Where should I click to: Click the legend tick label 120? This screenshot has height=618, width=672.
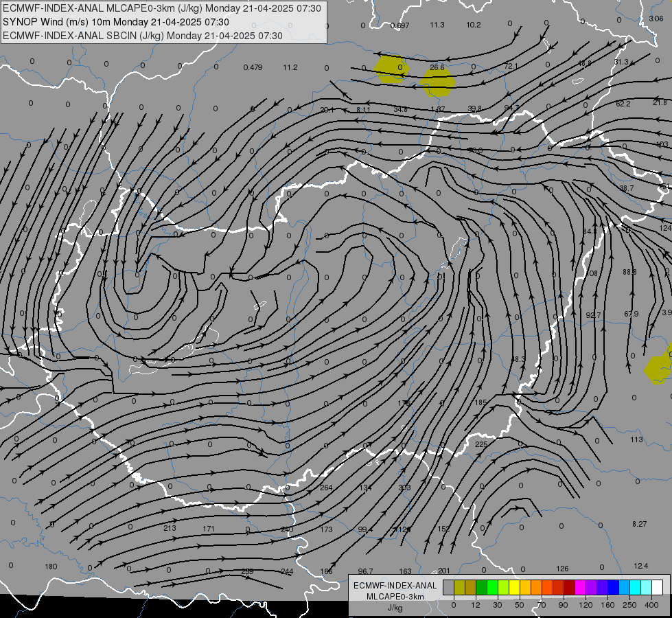(586, 605)
